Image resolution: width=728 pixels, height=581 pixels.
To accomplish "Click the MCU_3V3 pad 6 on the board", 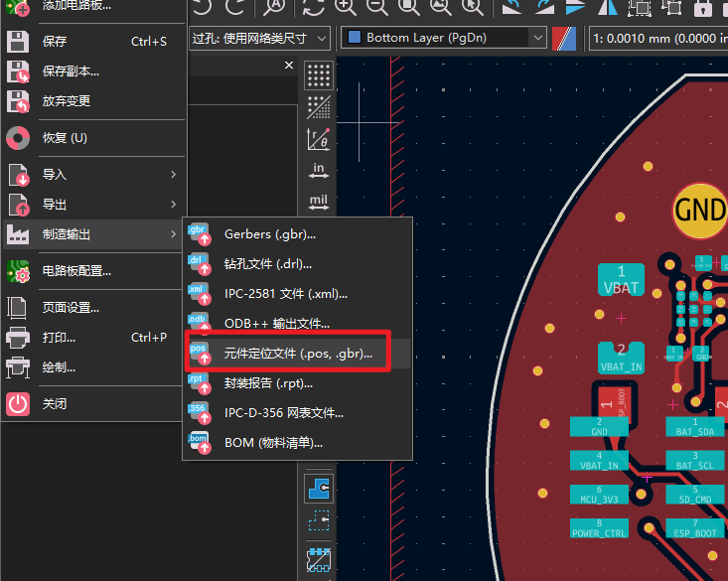I will [x=599, y=495].
